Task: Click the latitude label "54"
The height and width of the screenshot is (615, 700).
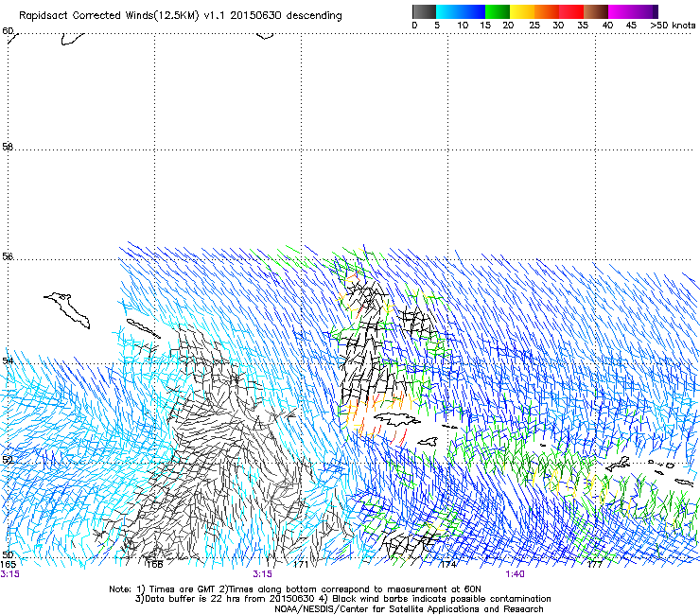Action: [x=8, y=360]
